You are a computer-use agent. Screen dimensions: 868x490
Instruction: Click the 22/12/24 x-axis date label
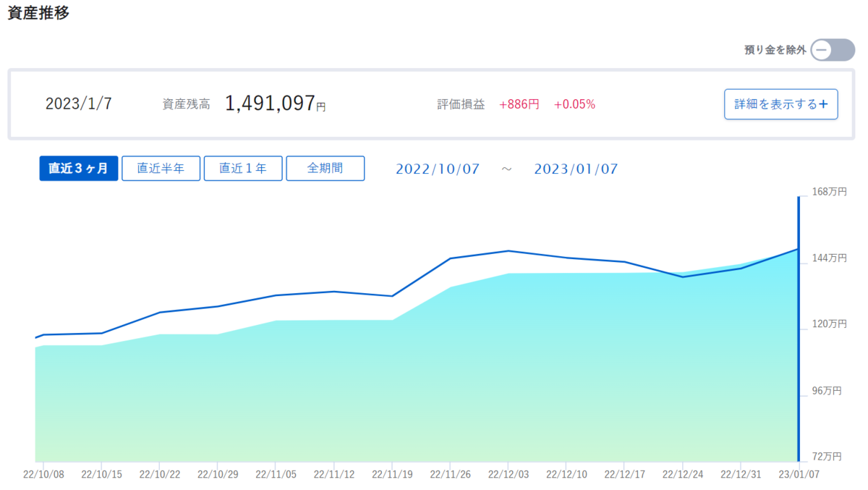683,474
